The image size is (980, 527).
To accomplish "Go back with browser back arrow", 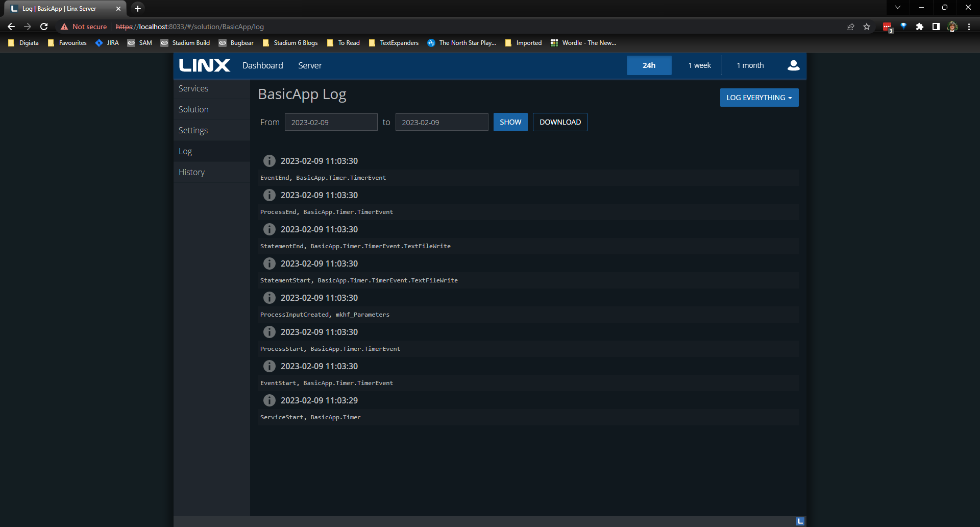I will click(x=11, y=27).
